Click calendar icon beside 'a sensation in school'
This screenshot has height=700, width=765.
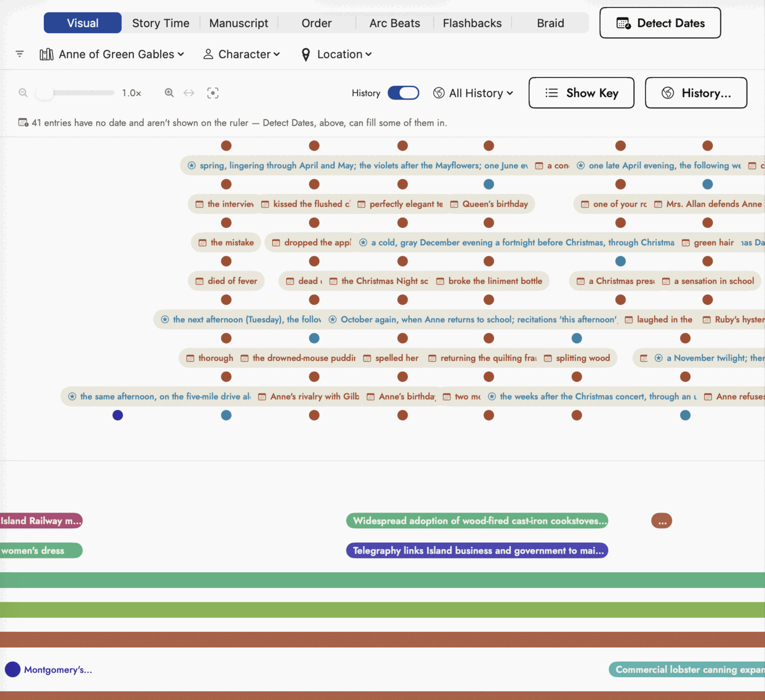(x=666, y=281)
